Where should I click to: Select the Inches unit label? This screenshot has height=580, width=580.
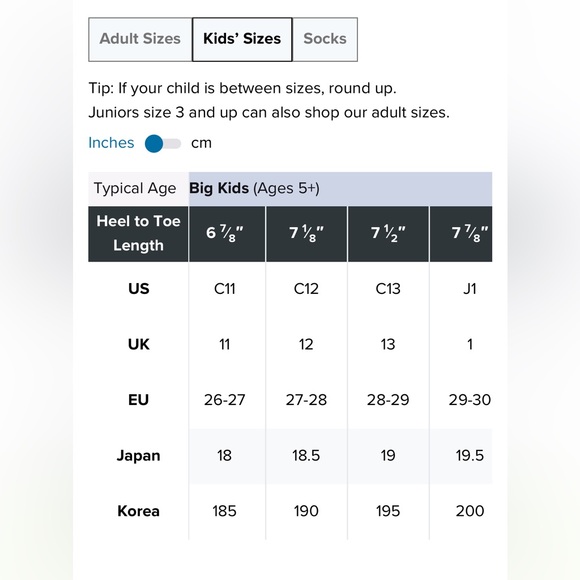pyautogui.click(x=111, y=143)
